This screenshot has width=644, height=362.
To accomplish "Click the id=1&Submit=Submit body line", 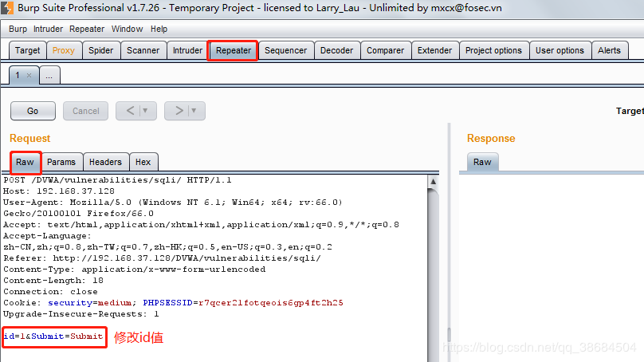I will [x=53, y=336].
